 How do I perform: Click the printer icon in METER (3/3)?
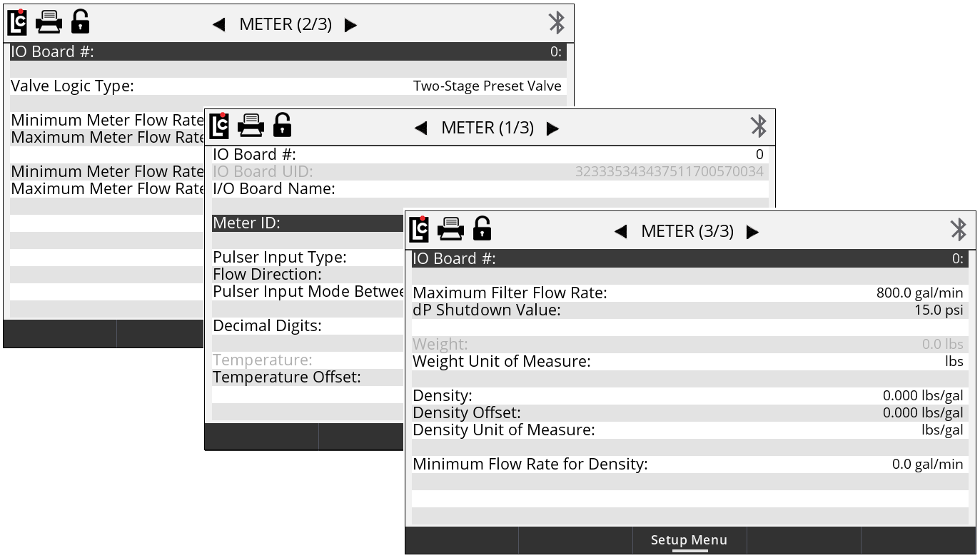tap(450, 229)
